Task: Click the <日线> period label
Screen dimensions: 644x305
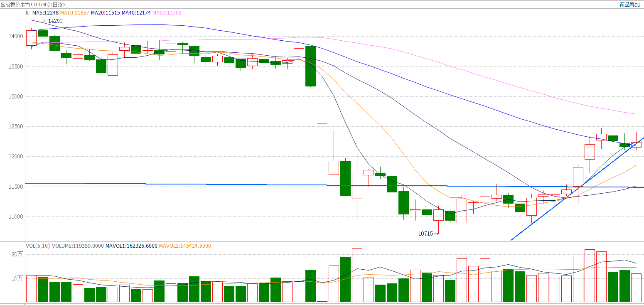Action: click(57, 5)
